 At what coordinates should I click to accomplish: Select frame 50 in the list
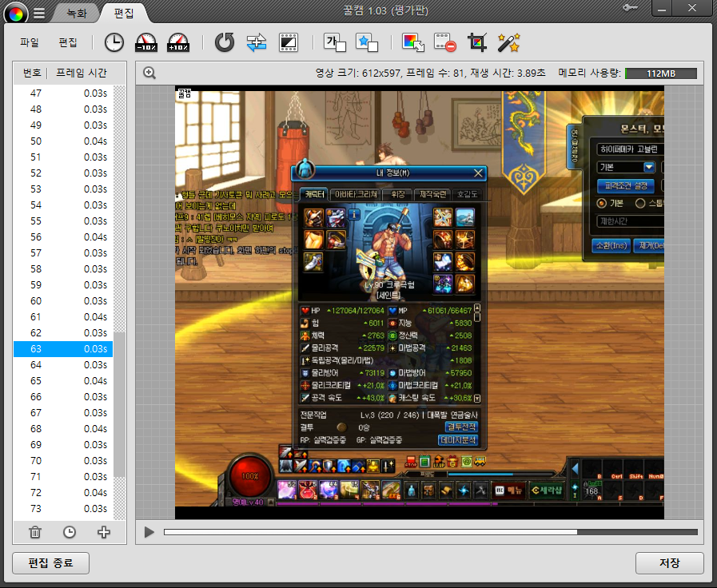point(63,141)
